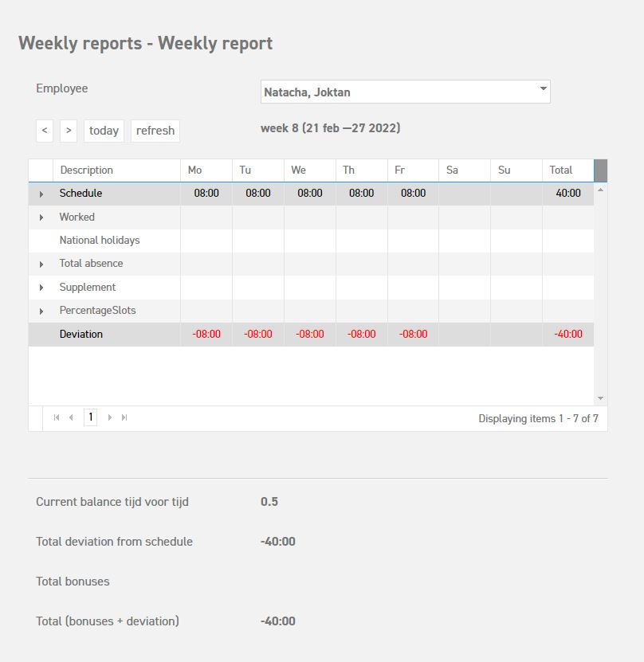This screenshot has height=662, width=644.
Task: Click the Deviation total -40:00 cell
Action: tap(568, 335)
